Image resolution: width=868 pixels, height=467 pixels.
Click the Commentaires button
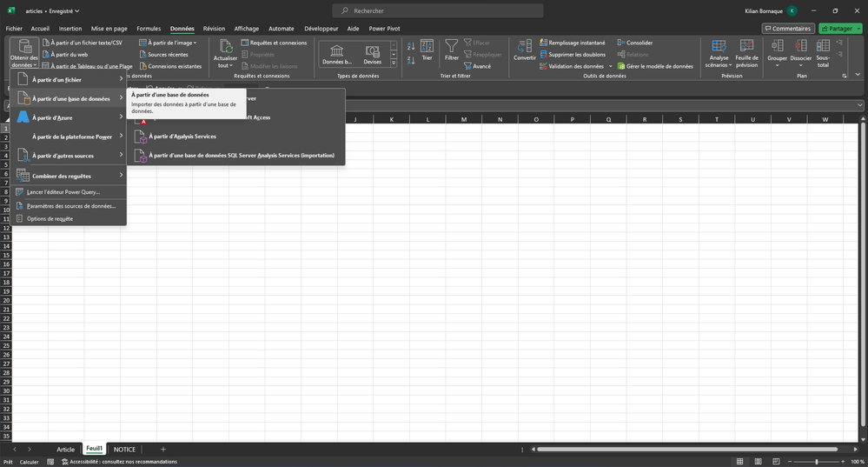pyautogui.click(x=788, y=28)
